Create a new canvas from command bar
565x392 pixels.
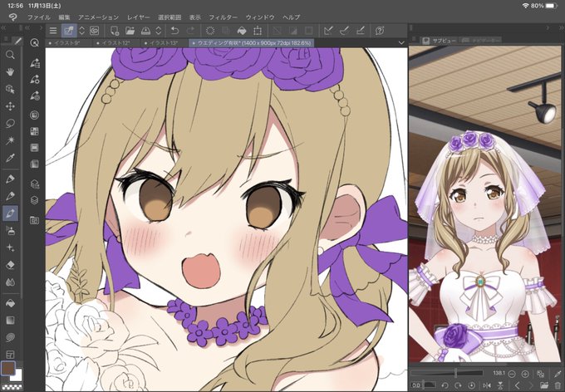click(x=115, y=31)
